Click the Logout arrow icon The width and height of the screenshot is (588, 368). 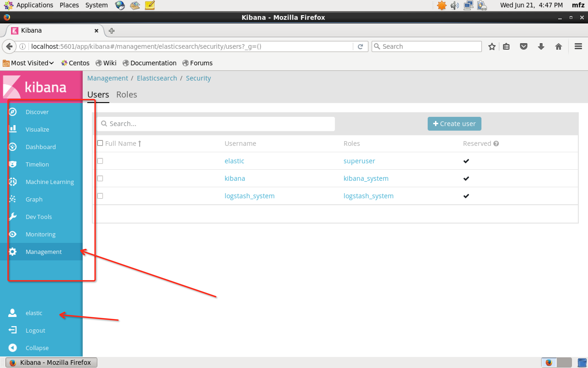[12, 330]
